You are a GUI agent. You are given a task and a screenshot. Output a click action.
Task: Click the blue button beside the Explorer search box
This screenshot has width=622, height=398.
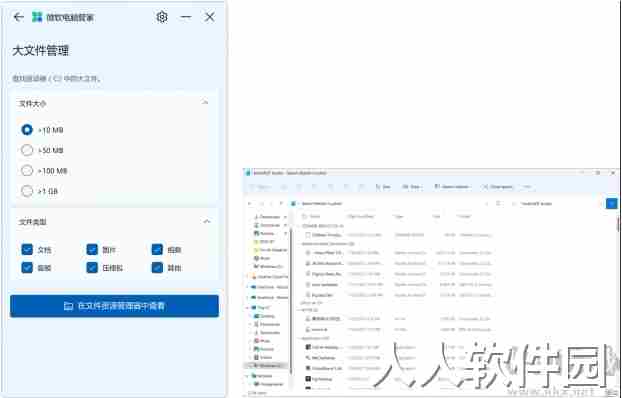(x=612, y=204)
